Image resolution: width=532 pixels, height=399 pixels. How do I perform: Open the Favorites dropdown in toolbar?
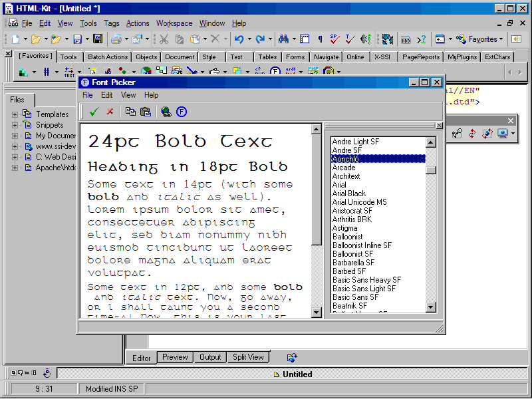click(479, 39)
